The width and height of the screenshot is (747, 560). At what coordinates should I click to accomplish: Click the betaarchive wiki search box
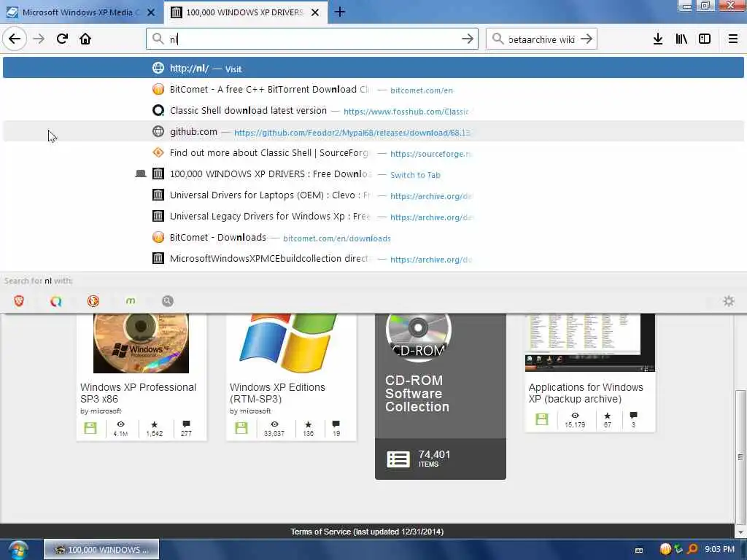[x=541, y=39]
